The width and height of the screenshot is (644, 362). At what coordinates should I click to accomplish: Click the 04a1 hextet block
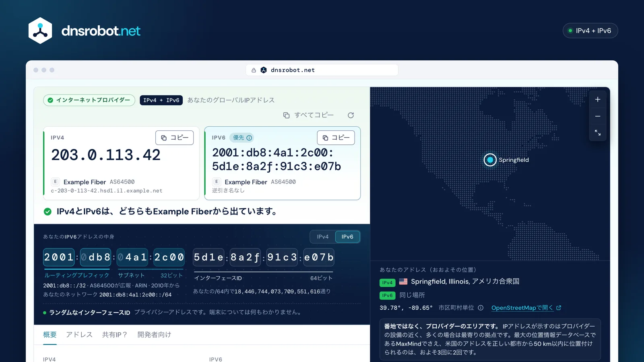pos(132,257)
